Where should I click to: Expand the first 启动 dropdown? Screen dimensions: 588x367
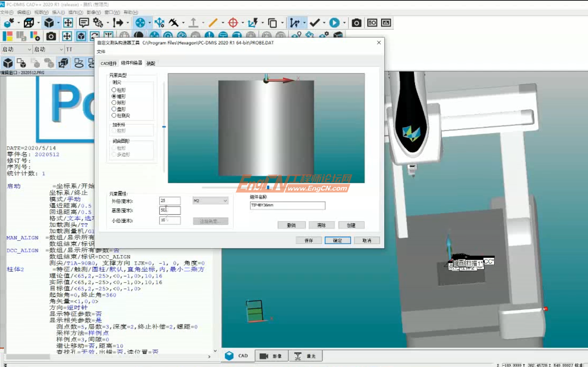(29, 49)
